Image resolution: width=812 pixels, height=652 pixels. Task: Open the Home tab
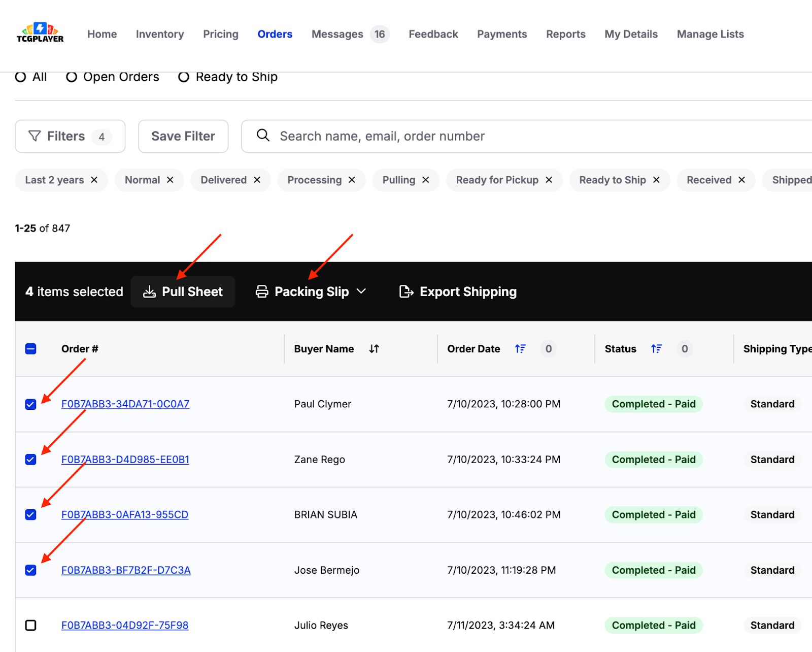tap(102, 34)
